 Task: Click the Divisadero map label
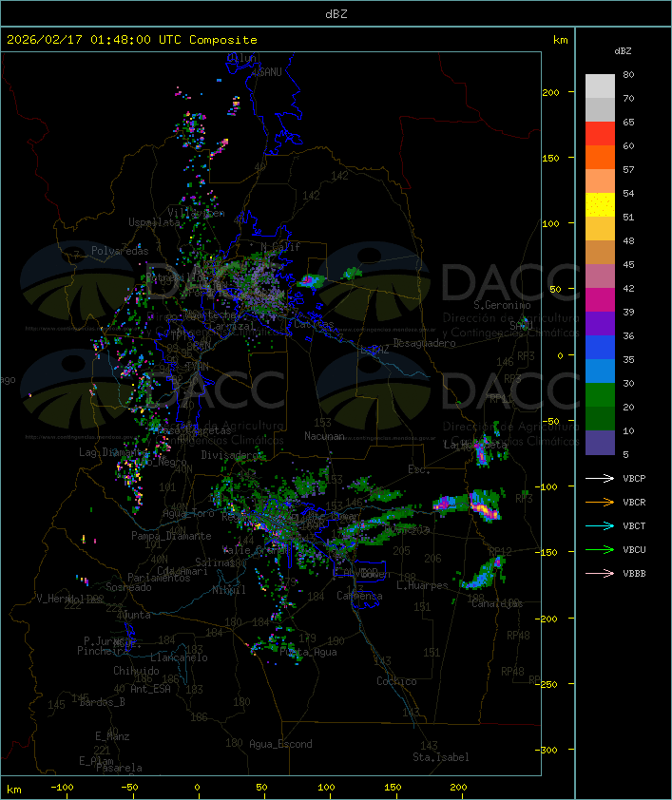click(230, 454)
